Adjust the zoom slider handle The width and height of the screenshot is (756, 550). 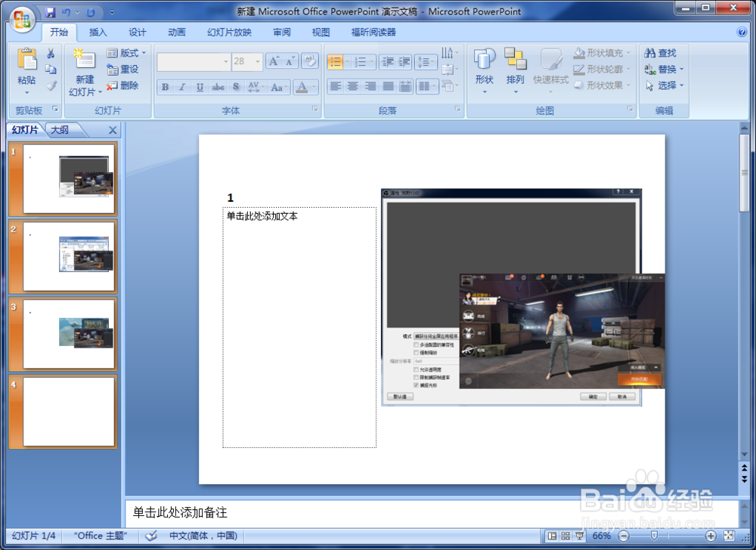pyautogui.click(x=654, y=536)
